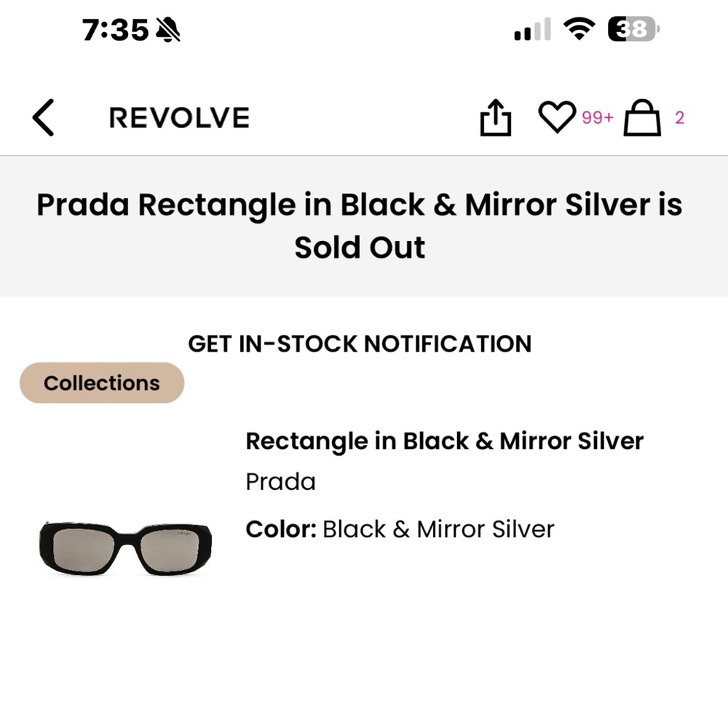Select the Collections category pill
Screen dimensions: 728x728
click(x=101, y=382)
